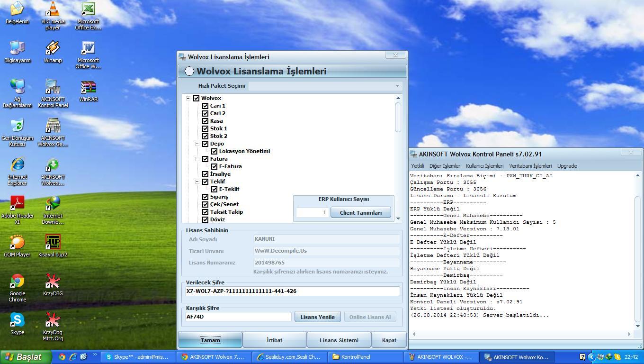644x364 pixels.
Task: Click the Tamam button
Action: pos(210,340)
